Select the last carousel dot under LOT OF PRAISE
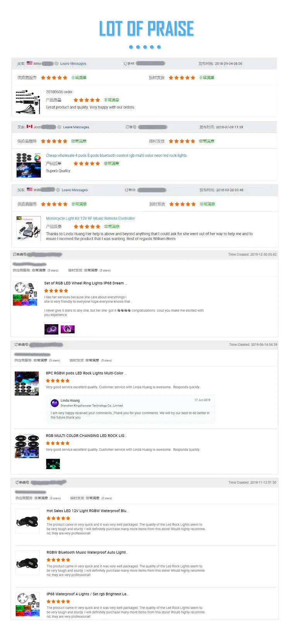This screenshot has height=644, width=290. [159, 47]
